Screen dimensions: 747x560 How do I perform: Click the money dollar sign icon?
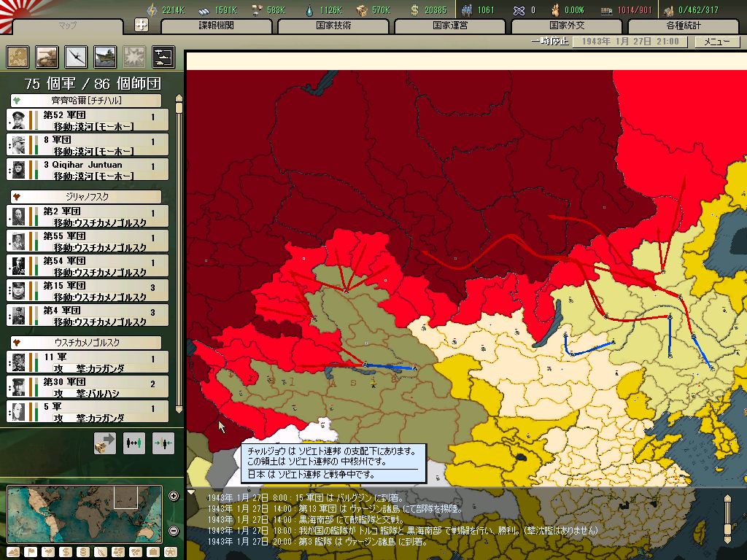414,10
